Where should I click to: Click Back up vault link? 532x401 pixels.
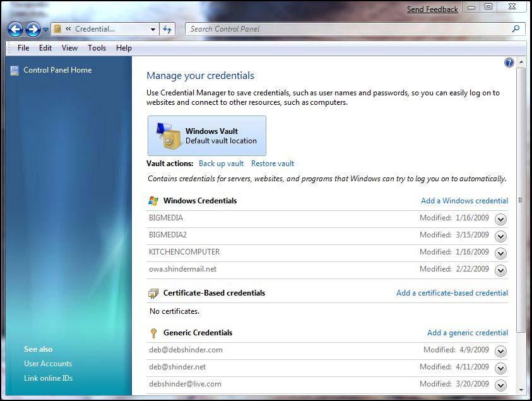pyautogui.click(x=222, y=164)
